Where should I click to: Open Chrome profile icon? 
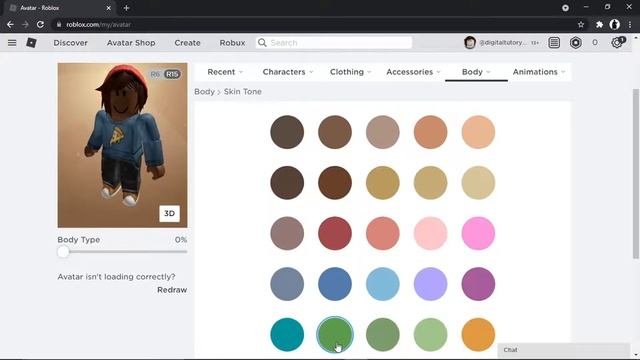click(x=614, y=24)
